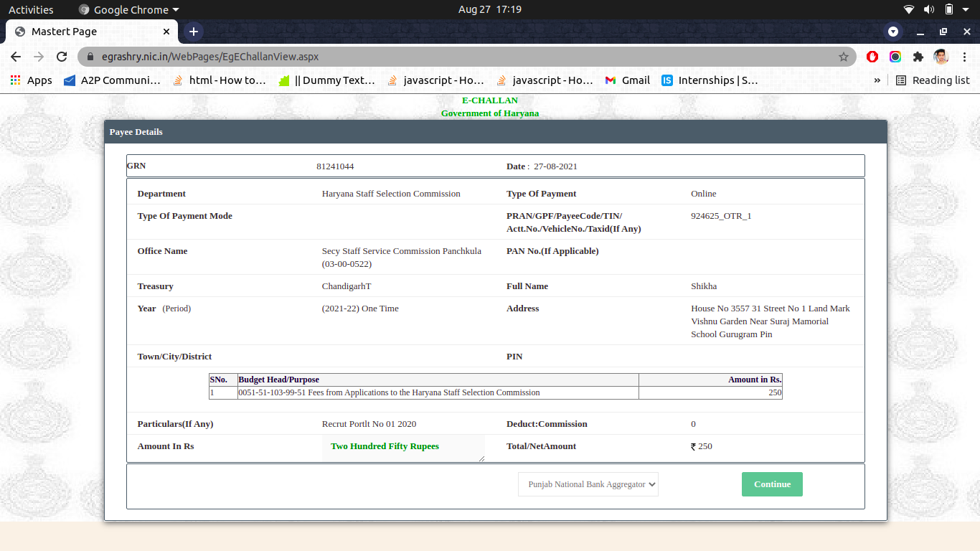Open the Extensions puzzle icon
The height and width of the screenshot is (551, 980).
pos(918,57)
